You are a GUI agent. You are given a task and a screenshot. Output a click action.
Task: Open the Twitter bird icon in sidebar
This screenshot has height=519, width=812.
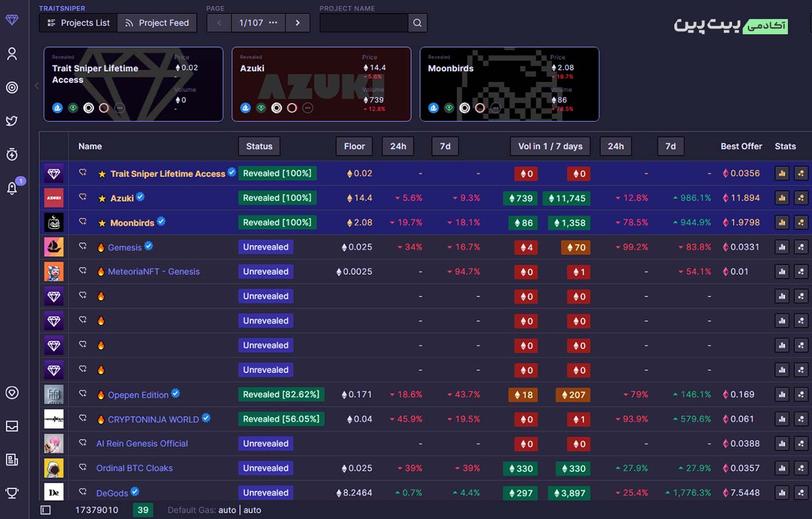pos(12,121)
